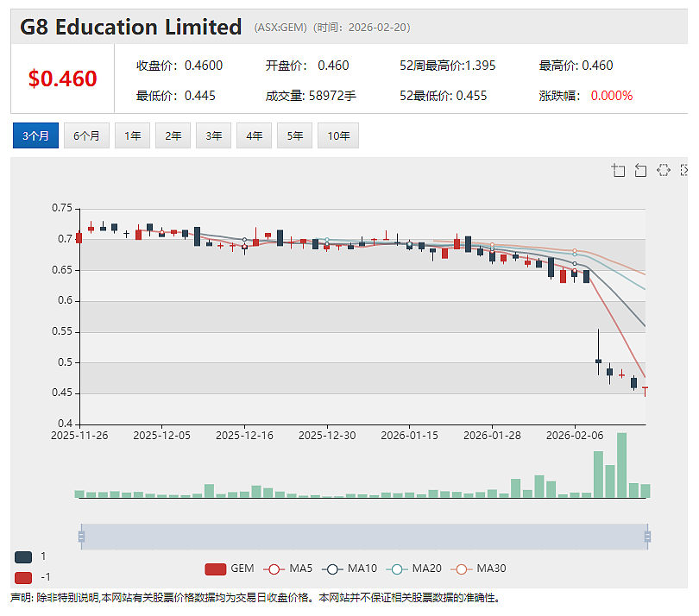
Task: Click the red "-1" legend swatch
Action: click(23, 578)
